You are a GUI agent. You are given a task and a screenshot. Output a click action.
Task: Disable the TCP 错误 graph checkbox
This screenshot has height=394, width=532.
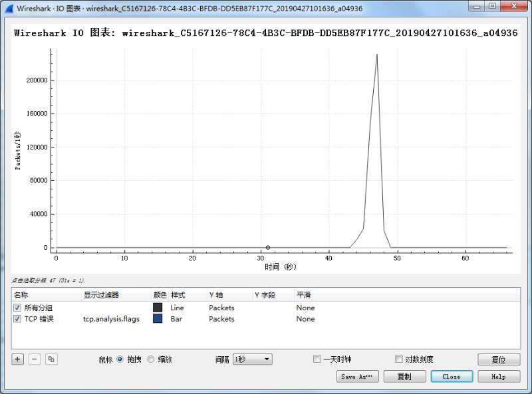[x=17, y=319]
